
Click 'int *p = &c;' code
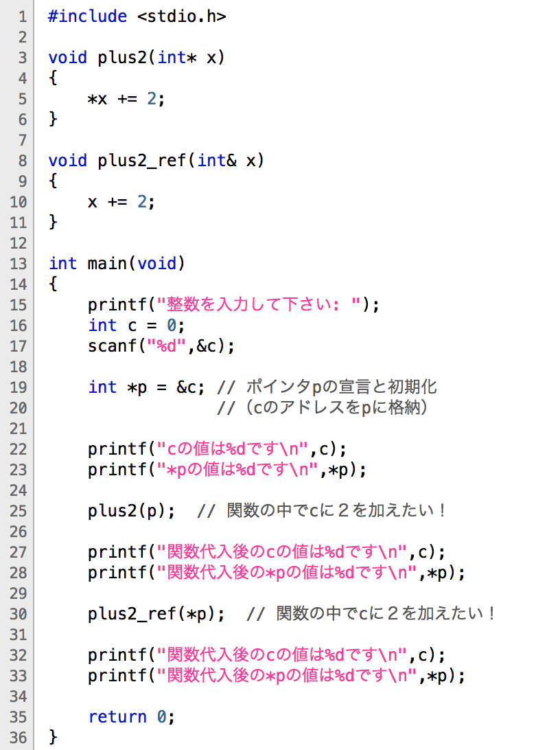[146, 387]
